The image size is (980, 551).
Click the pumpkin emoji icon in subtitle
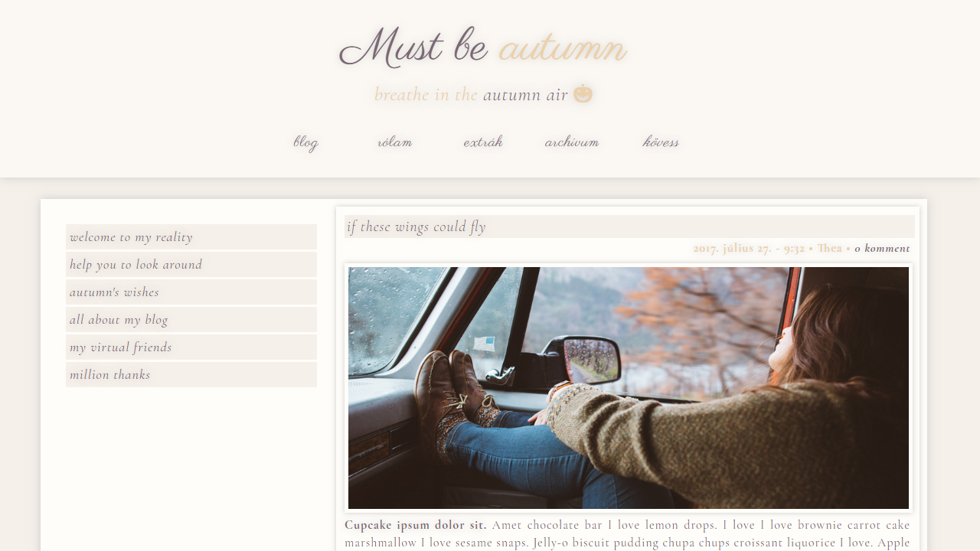click(x=583, y=94)
